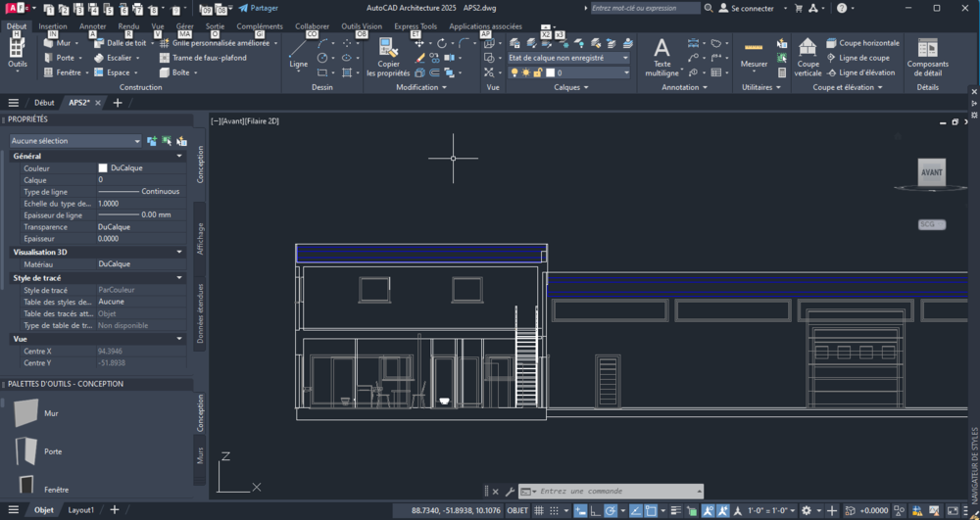Click the Couleur DuCalque color swatch
Screen dimensions: 980x520
(x=103, y=168)
